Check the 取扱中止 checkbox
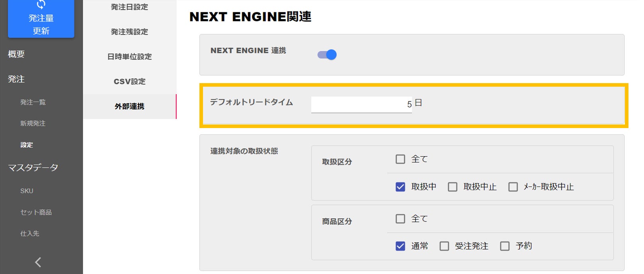The image size is (644, 274). coord(453,187)
